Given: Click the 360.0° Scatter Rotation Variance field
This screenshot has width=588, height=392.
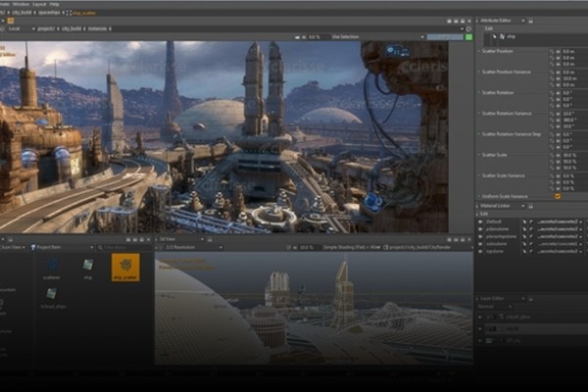Looking at the screenshot, I should [x=574, y=120].
